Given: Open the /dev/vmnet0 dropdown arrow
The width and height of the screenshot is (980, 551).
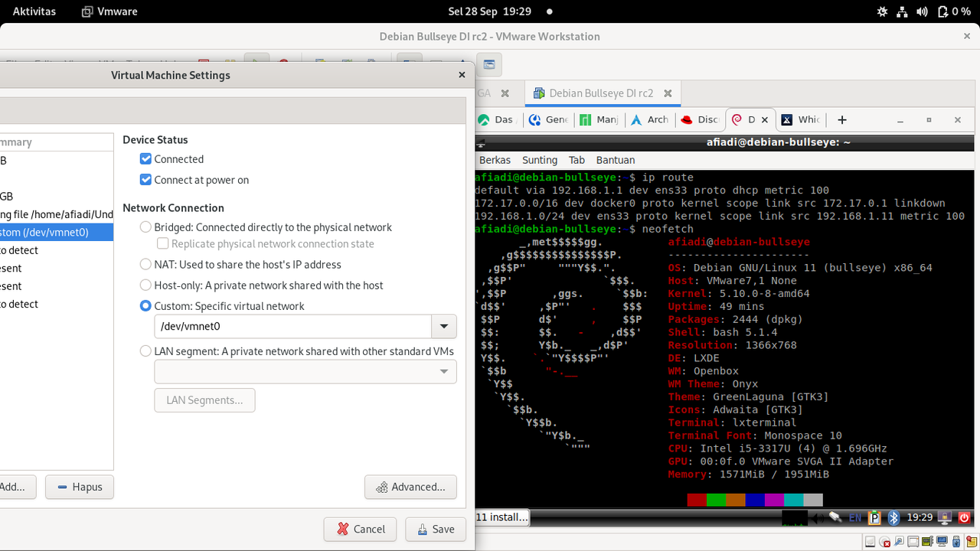Looking at the screenshot, I should click(444, 326).
